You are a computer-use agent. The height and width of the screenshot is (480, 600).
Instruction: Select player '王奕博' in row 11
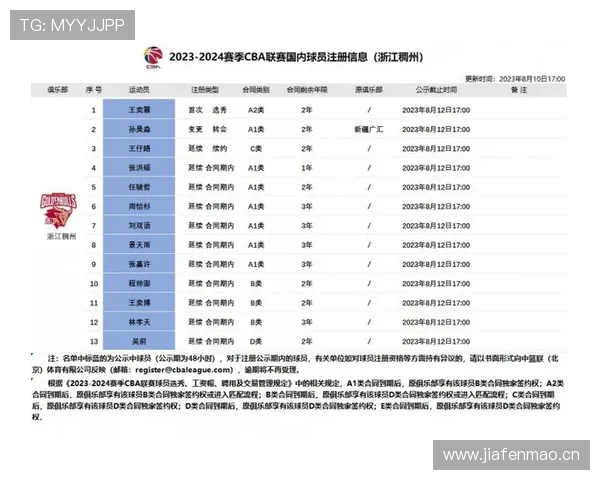point(139,302)
